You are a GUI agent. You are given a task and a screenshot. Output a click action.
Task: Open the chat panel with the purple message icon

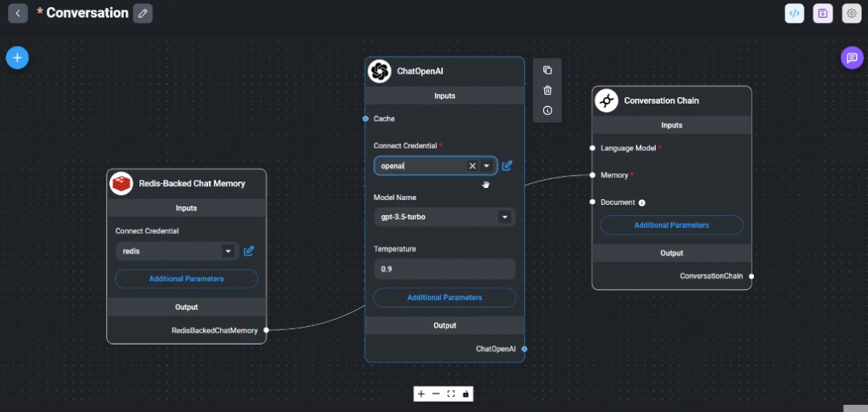coord(852,58)
